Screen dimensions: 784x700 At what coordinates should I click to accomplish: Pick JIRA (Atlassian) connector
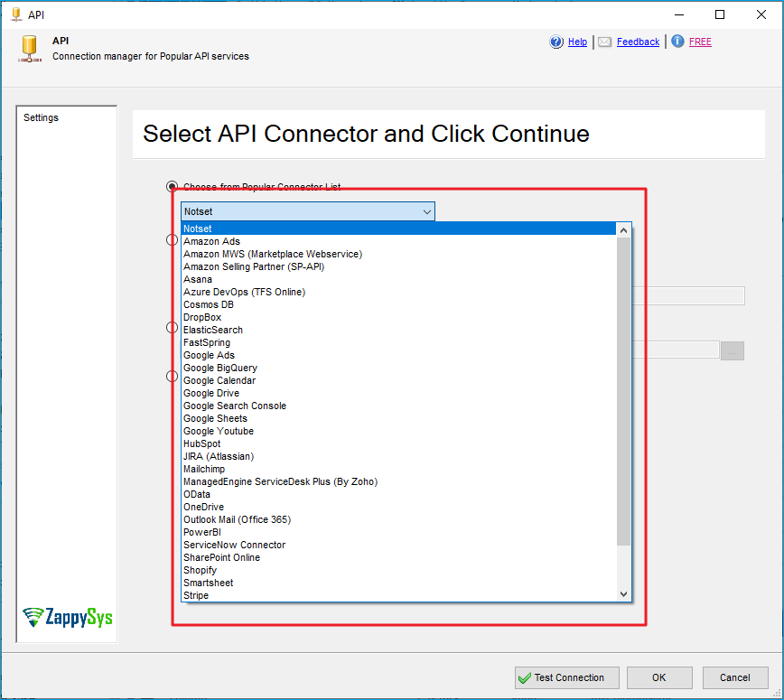coord(398,456)
